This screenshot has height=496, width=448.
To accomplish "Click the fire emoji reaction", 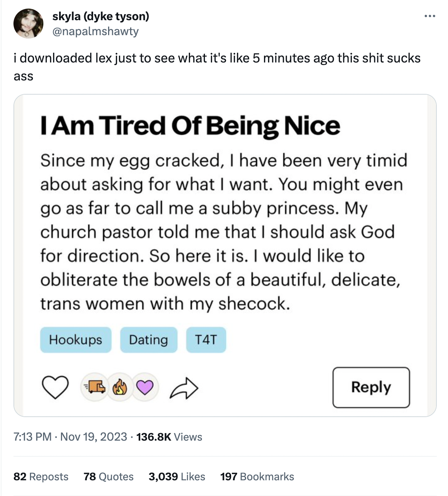I will pos(120,387).
